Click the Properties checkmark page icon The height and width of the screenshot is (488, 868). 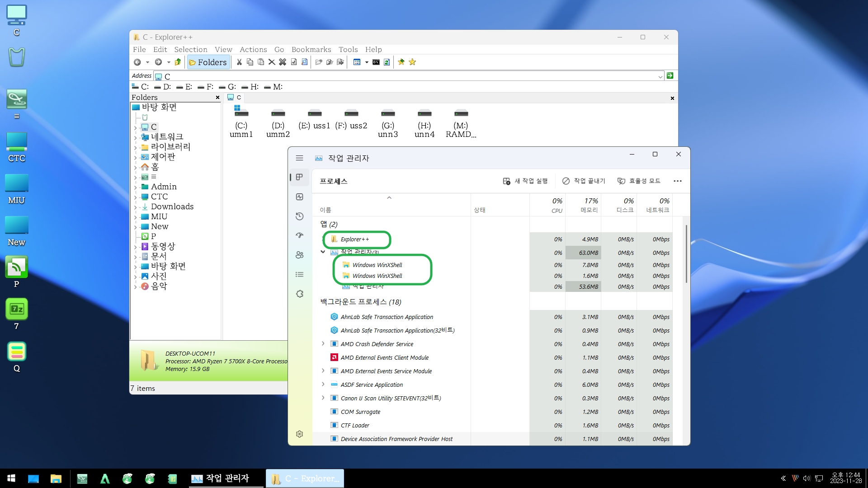294,62
